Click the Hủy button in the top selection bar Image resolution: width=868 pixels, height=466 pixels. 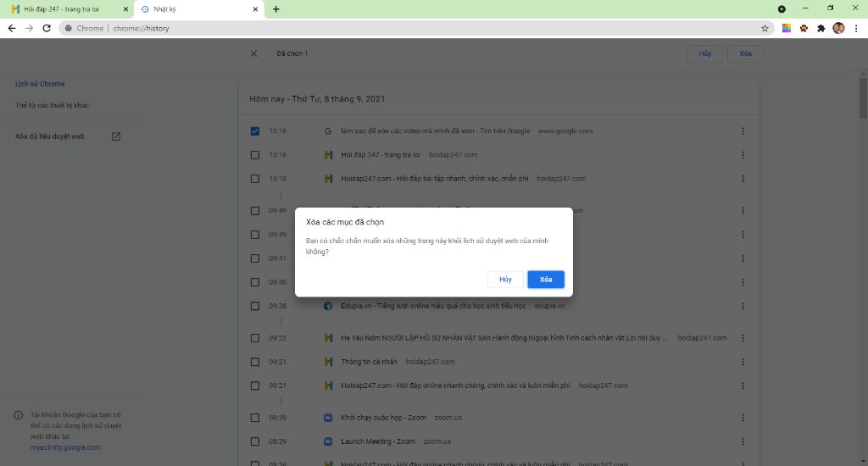point(704,53)
